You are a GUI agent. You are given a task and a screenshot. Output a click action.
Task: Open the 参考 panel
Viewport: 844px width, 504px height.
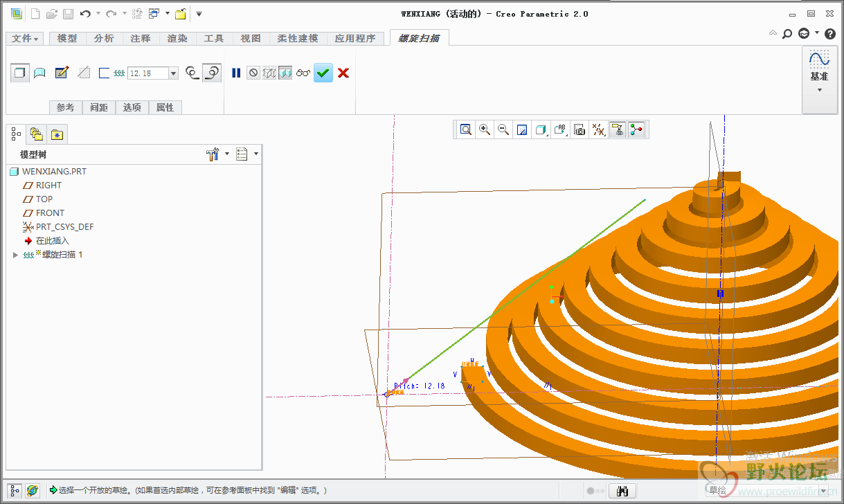(x=65, y=107)
